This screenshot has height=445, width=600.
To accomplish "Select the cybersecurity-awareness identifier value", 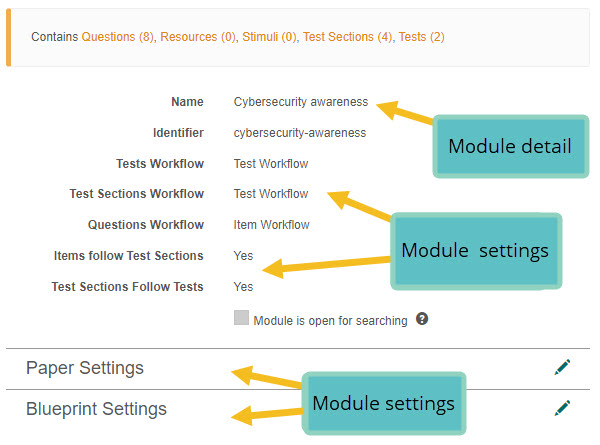I will [300, 132].
